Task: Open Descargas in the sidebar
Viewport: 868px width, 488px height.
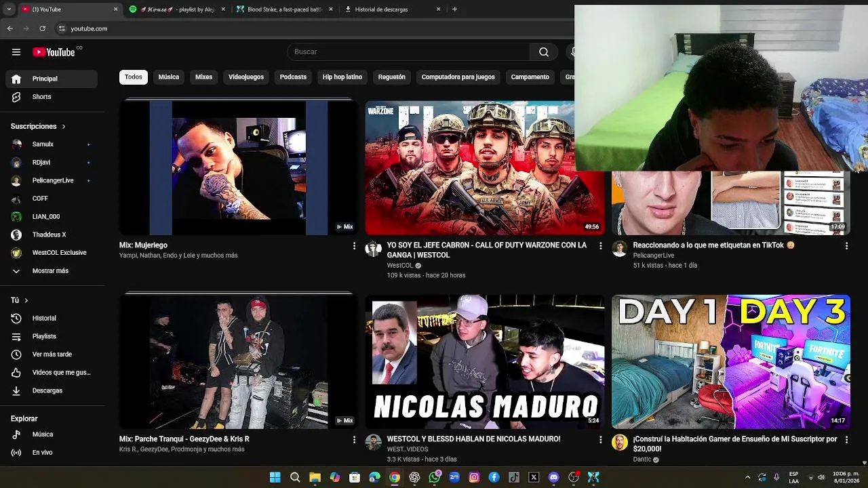Action: pos(52,390)
